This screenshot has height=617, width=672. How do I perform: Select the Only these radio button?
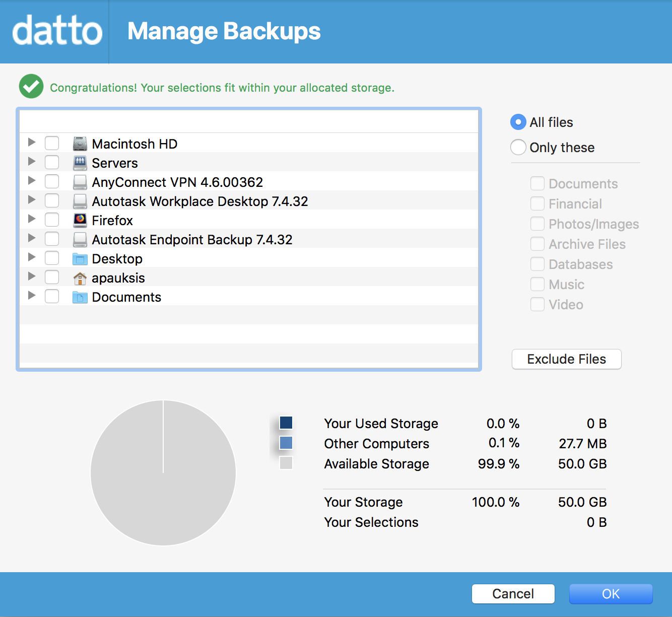point(518,148)
